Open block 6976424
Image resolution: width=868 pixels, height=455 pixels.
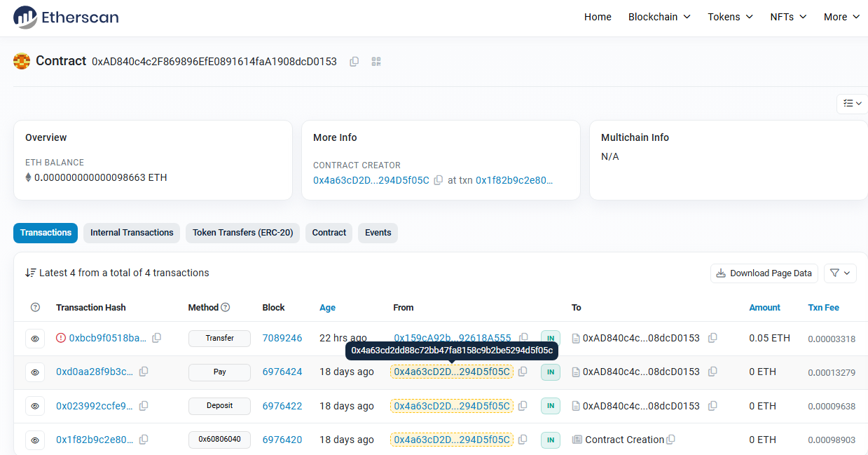(282, 372)
